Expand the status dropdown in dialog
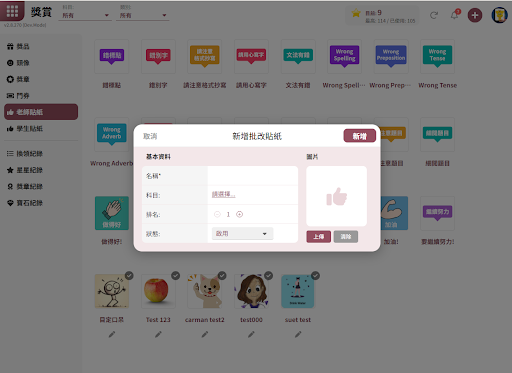Screen dimensions: 512x373 pos(242,234)
